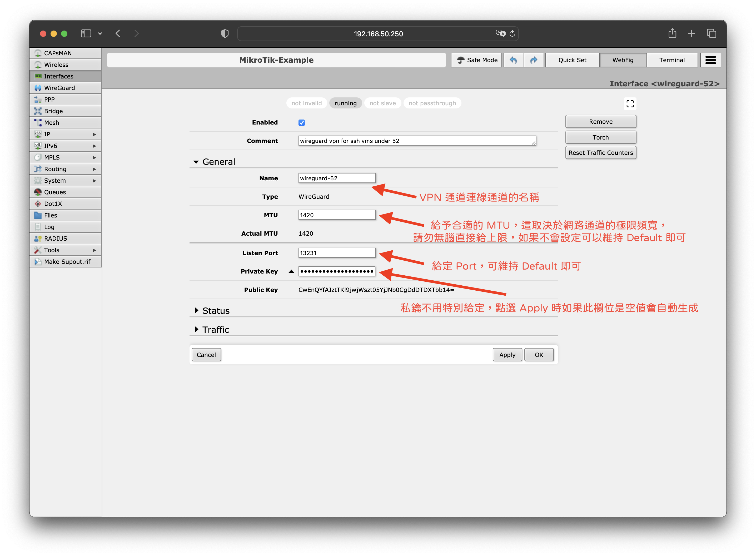Click the redo arrow icon

pyautogui.click(x=534, y=60)
